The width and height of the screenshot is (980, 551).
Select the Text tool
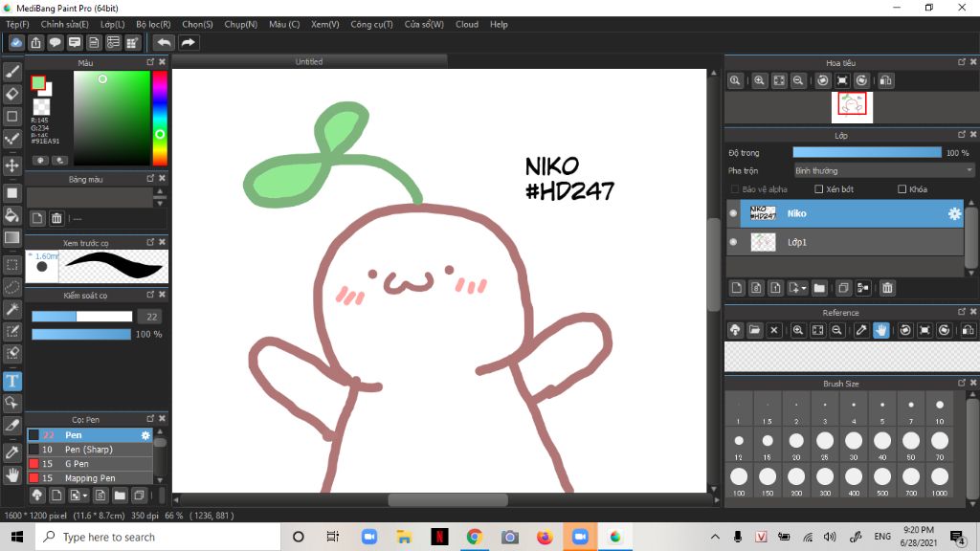(11, 381)
